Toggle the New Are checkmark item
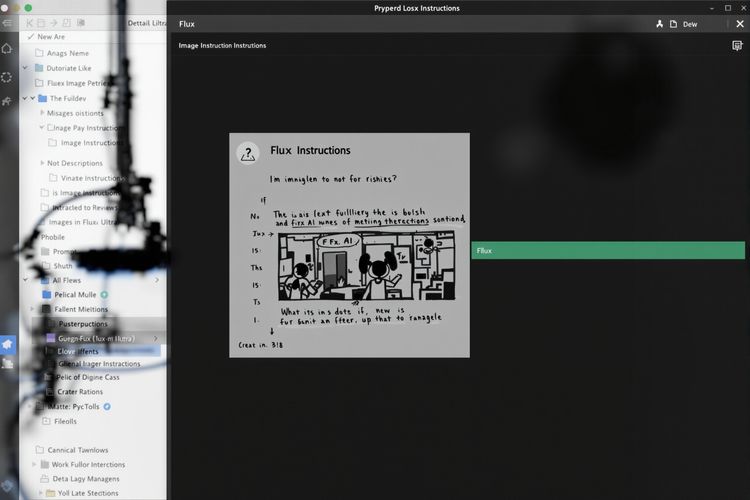The width and height of the screenshot is (750, 500). pos(31,37)
